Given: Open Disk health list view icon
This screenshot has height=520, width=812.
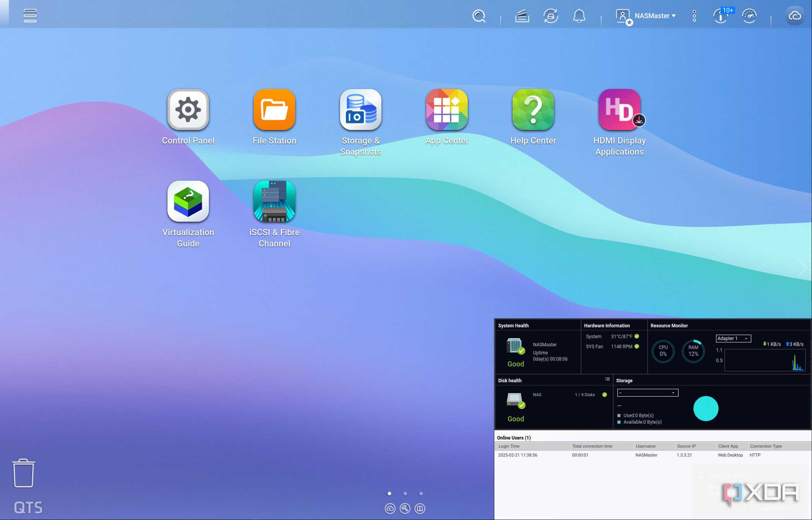Looking at the screenshot, I should click(607, 379).
